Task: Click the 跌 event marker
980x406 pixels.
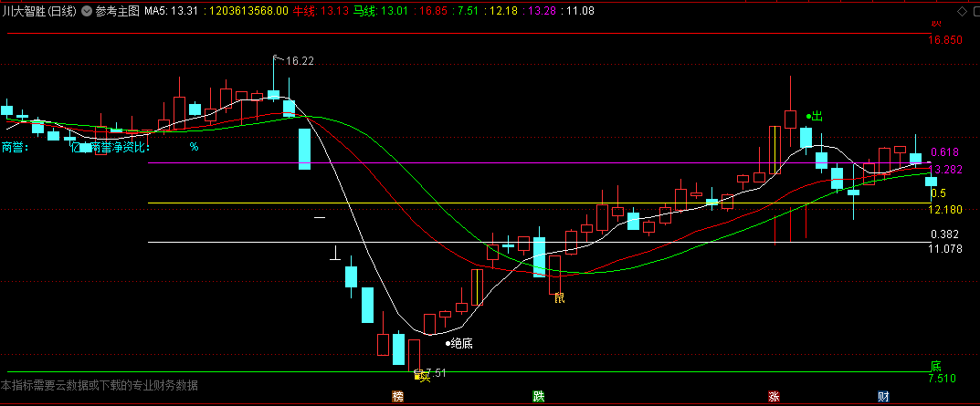Action: point(538,396)
